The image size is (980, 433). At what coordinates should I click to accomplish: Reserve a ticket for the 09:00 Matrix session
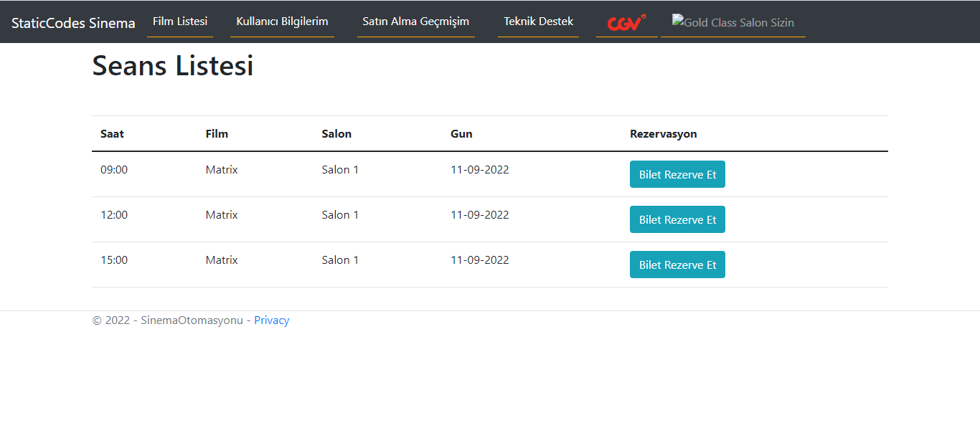(677, 173)
